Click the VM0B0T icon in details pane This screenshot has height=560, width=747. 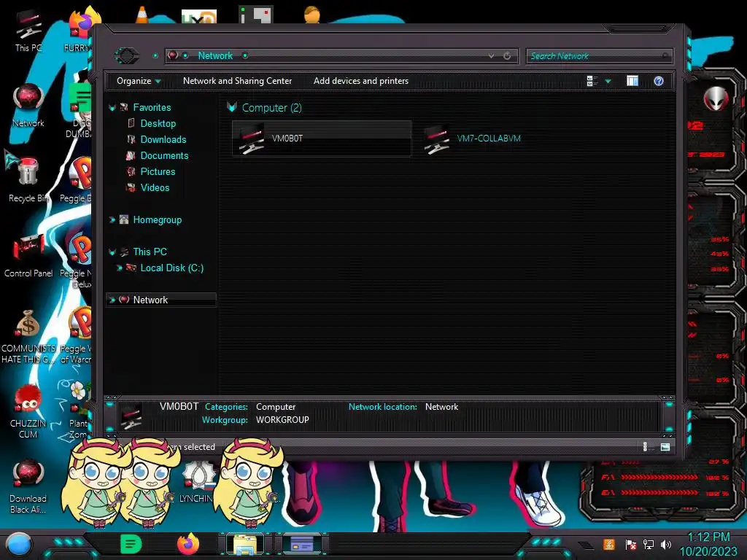coord(131,416)
